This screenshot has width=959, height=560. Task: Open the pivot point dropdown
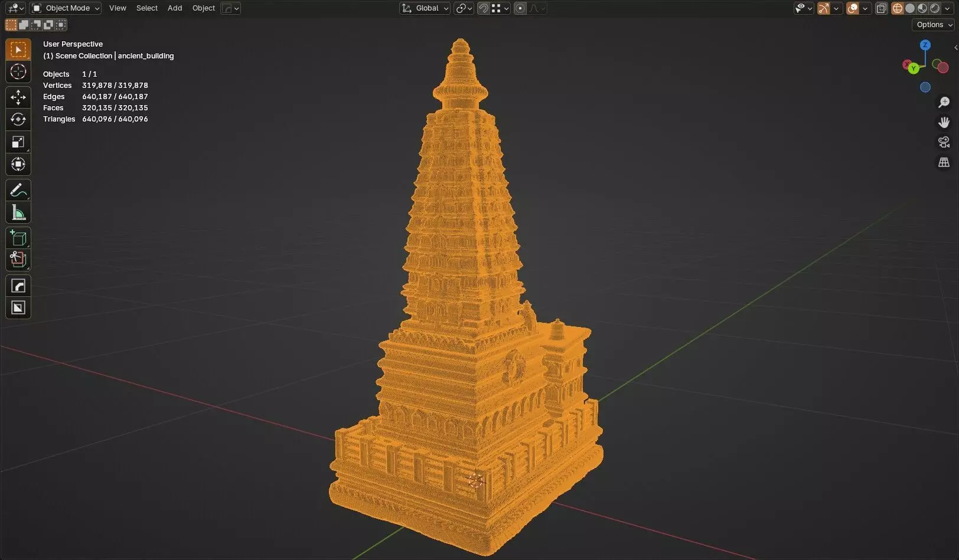(464, 8)
